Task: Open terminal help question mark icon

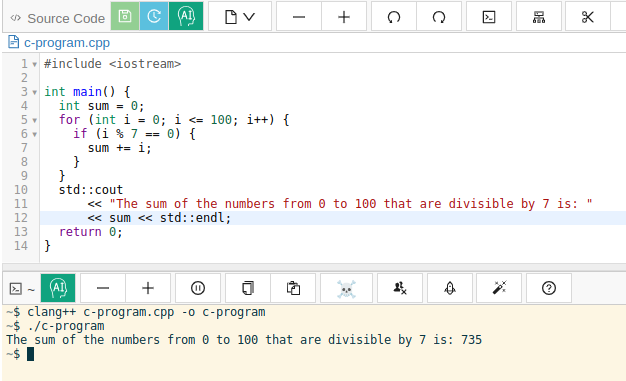Action: point(549,288)
